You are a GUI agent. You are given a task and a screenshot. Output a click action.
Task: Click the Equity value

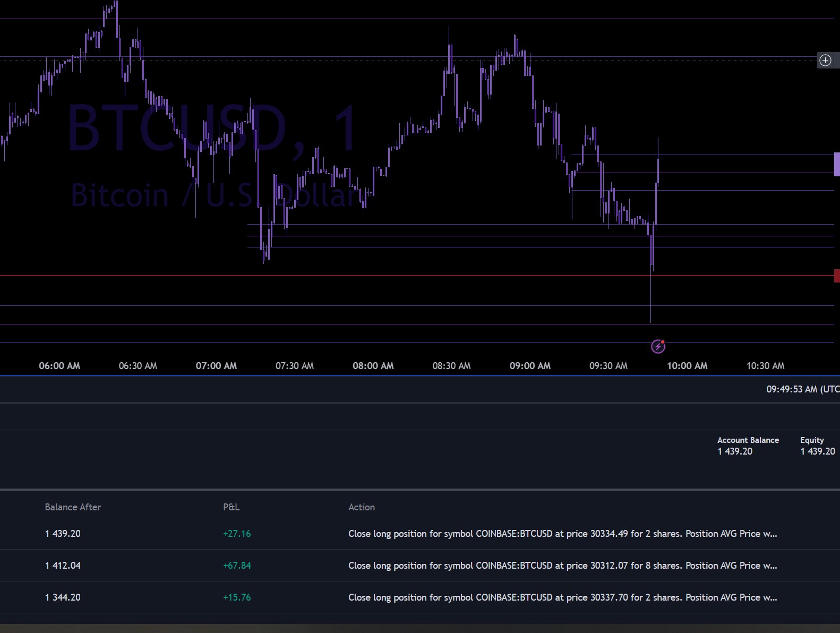tap(818, 451)
